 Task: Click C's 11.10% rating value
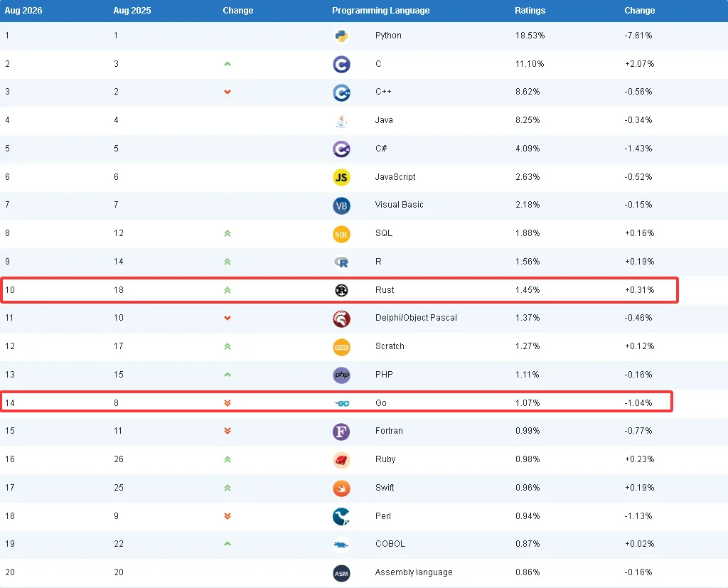pyautogui.click(x=530, y=63)
